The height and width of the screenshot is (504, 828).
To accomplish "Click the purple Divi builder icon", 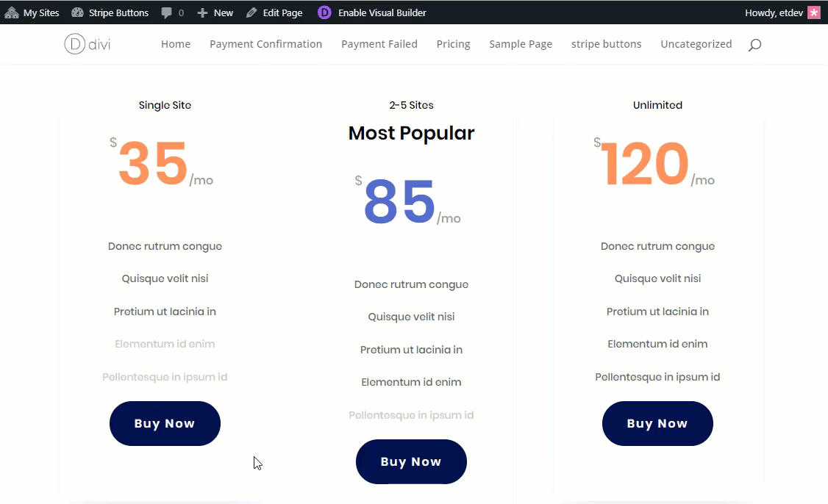I will [324, 12].
